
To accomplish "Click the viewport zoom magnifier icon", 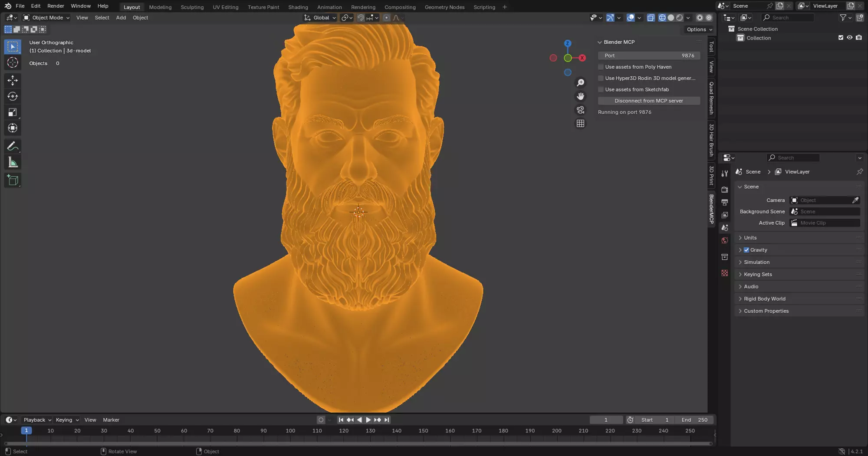I will point(580,82).
